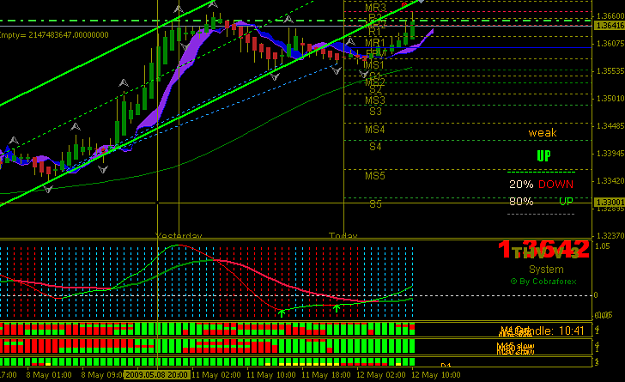Screen dimensions: 625x382
Task: Click the oscillator zero level label
Action: pyautogui.click(x=596, y=295)
